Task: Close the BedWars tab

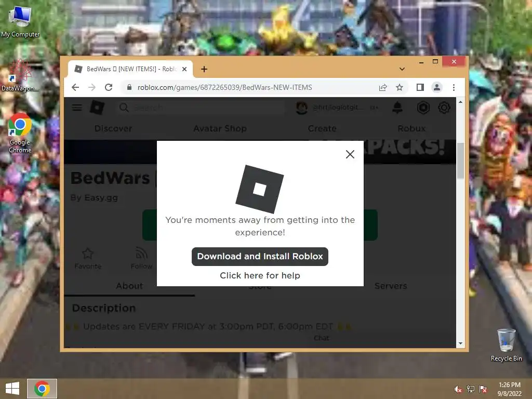Action: point(184,69)
